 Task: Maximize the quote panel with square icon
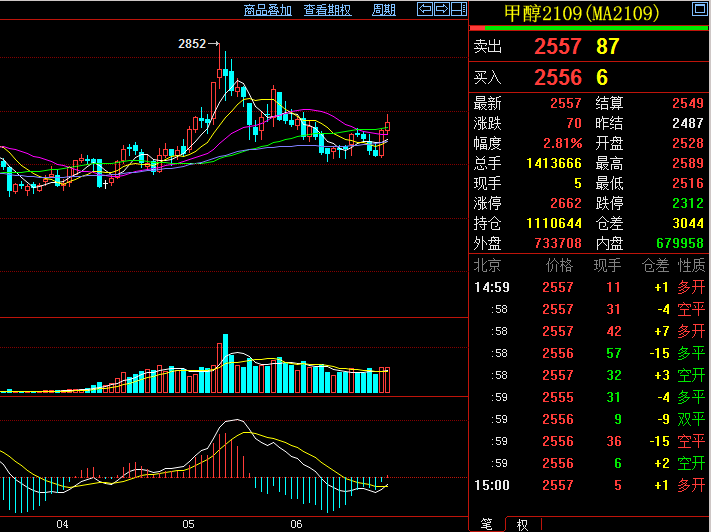tap(699, 9)
